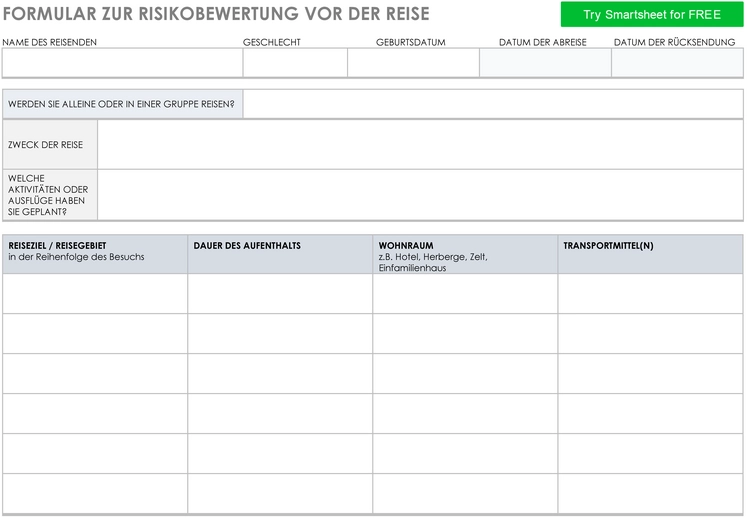
Task: Click the 'GESCHLECHT' label
Action: click(272, 42)
